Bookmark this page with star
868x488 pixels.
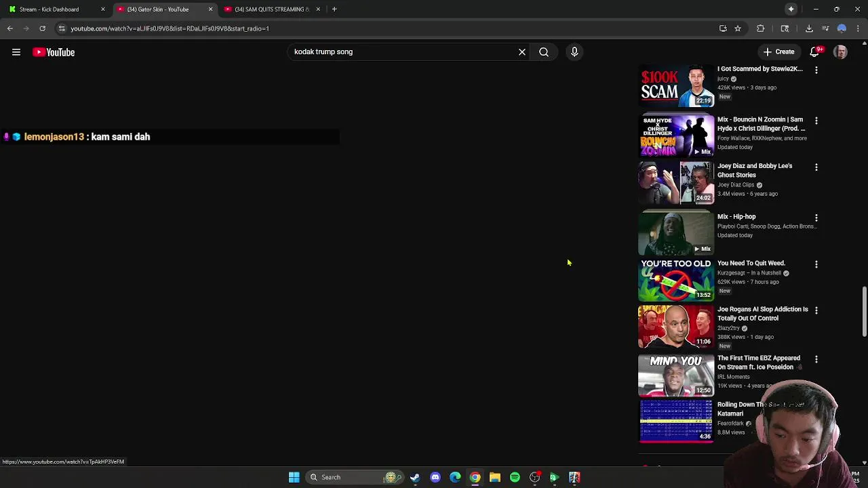[738, 28]
